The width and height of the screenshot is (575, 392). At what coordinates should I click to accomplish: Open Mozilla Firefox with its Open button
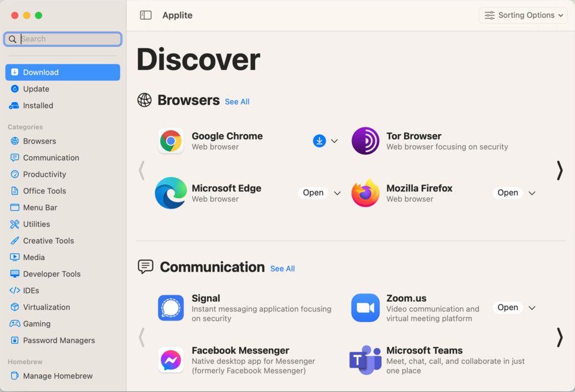coord(508,193)
